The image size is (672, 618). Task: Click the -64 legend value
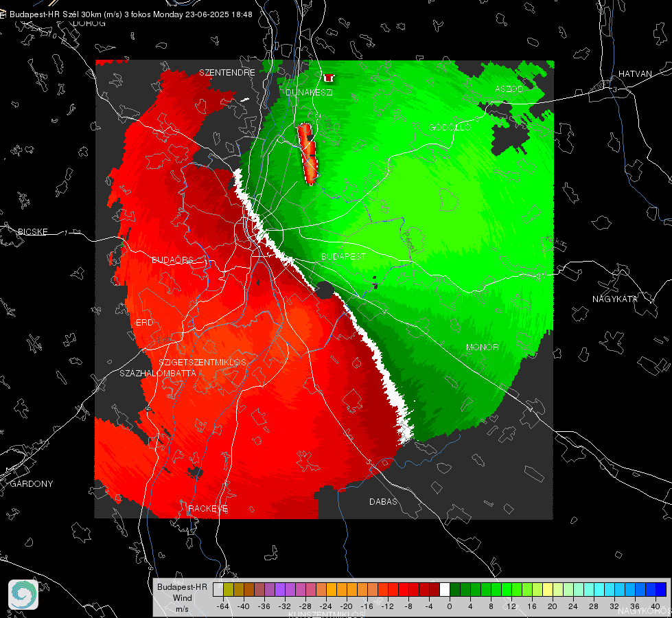pos(223,606)
